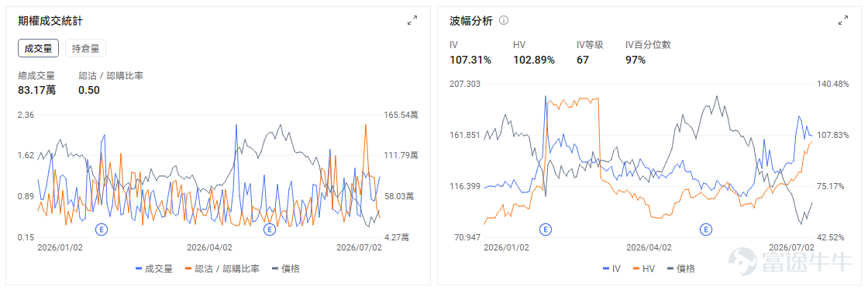Click second earnings E marker in volatility chart
This screenshot has height=290, width=868.
click(x=706, y=229)
